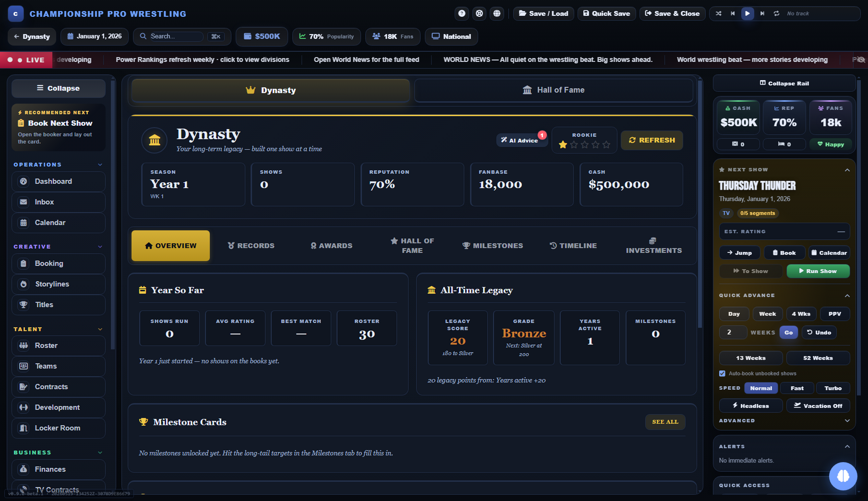Image resolution: width=868 pixels, height=501 pixels.
Task: Click See All on Milestone Cards
Action: tap(665, 422)
